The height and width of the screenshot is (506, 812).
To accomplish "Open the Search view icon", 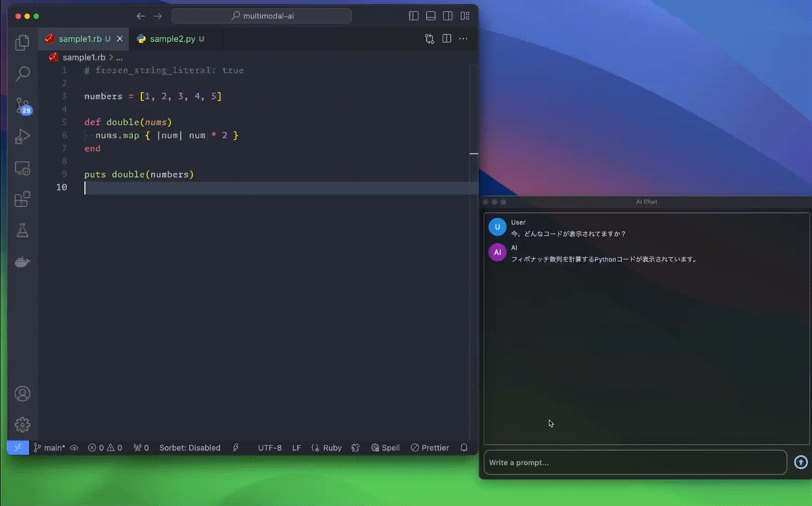I will coord(22,73).
